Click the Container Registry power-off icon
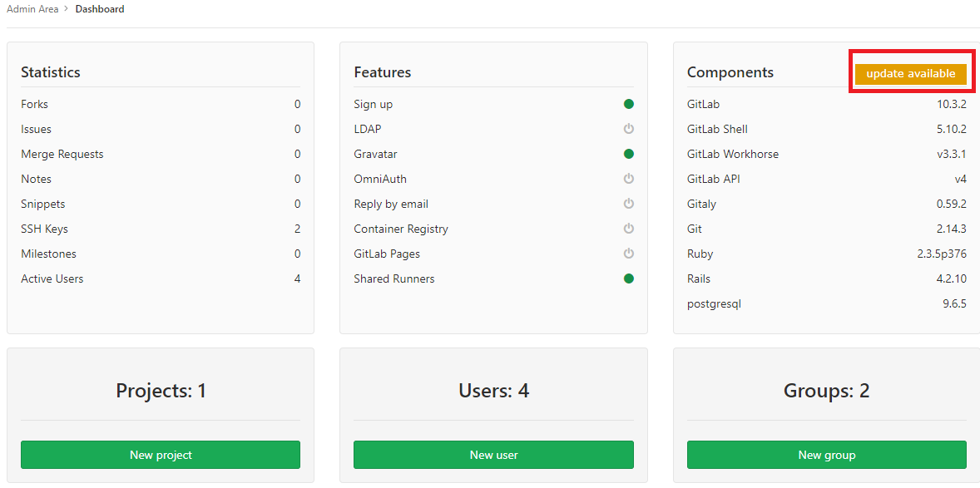This screenshot has height=488, width=980. (629, 229)
